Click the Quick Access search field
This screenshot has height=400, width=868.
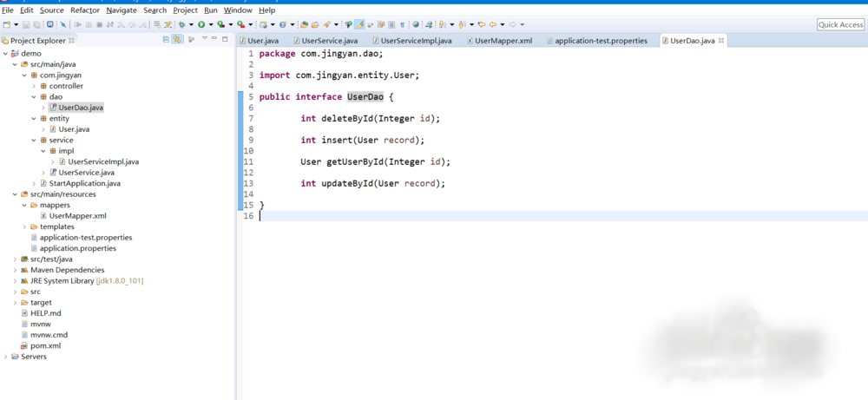click(839, 25)
